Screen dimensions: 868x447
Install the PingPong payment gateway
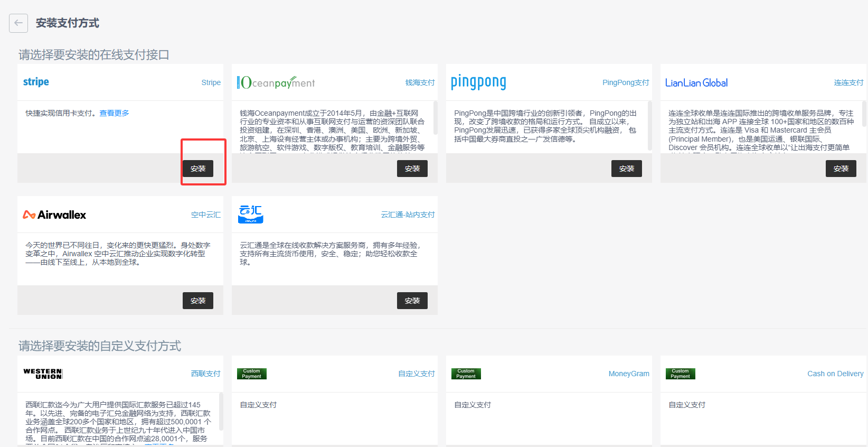pos(627,169)
